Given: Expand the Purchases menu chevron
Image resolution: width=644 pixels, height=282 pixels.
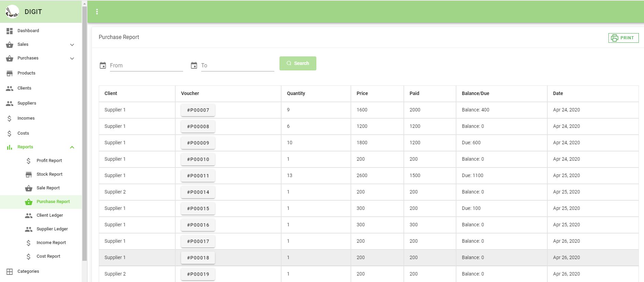Looking at the screenshot, I should pyautogui.click(x=72, y=58).
